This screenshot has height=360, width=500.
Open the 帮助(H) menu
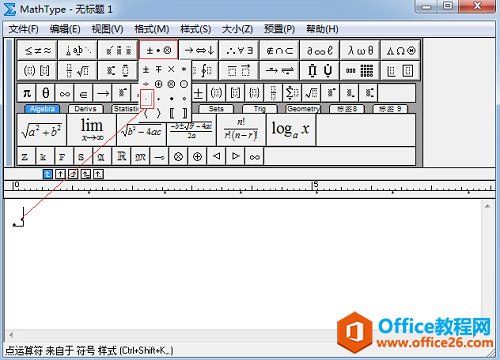(x=322, y=29)
